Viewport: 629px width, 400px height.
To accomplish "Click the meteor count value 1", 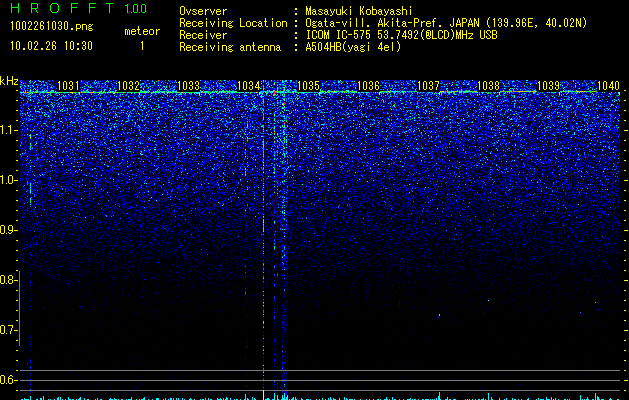I will (142, 46).
